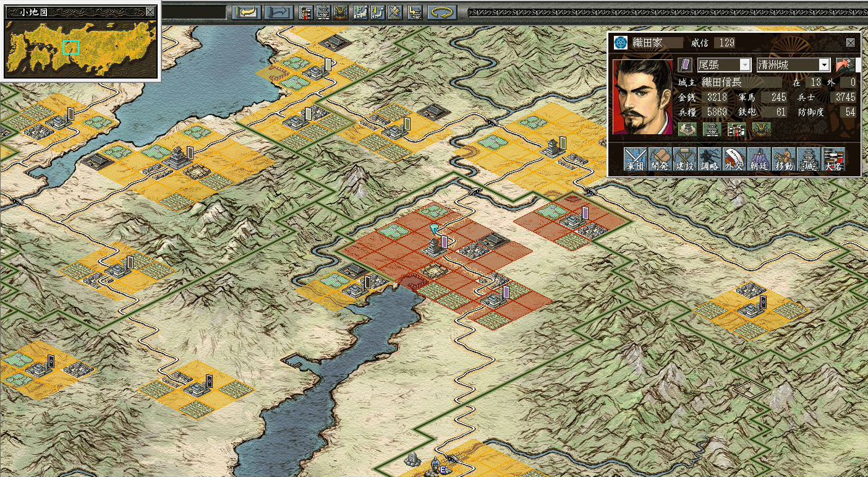The height and width of the screenshot is (477, 868).
Task: Open the 建設 (construction) command
Action: pyautogui.click(x=684, y=160)
